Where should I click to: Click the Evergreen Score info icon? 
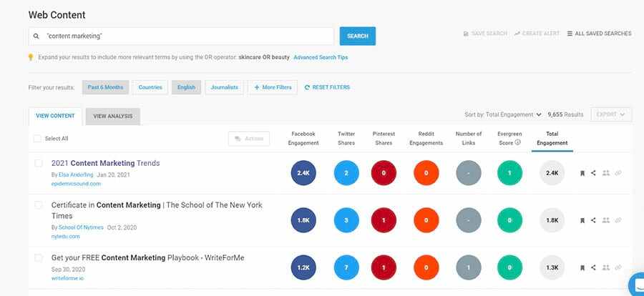point(517,142)
